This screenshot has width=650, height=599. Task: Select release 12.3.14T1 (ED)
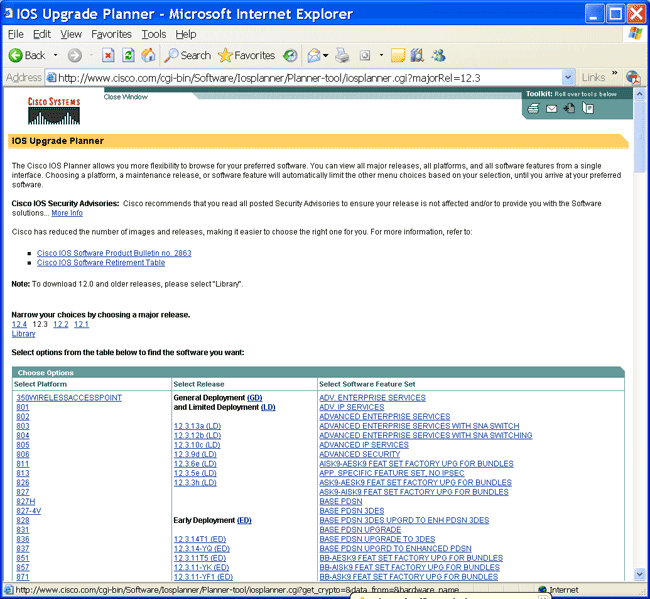coord(200,539)
